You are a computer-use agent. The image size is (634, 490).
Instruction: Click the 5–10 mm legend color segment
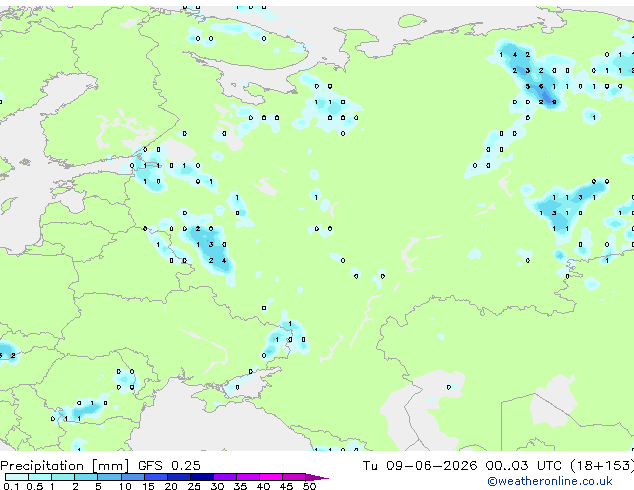pos(110,477)
